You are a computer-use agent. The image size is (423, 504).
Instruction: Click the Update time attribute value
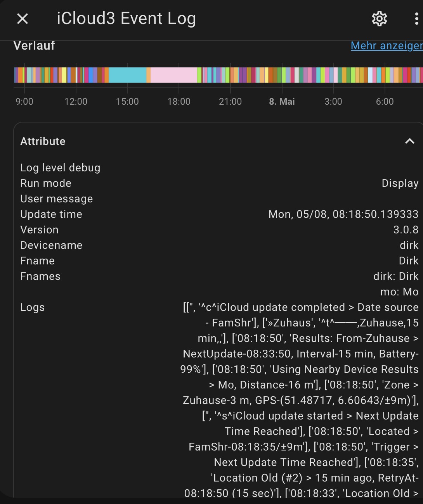coord(343,214)
